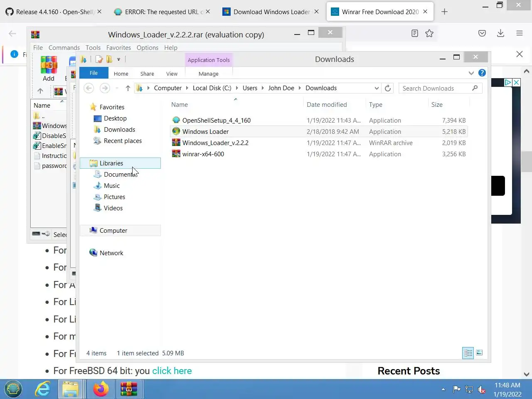The height and width of the screenshot is (399, 532).
Task: Select winrar-x64-600 file
Action: click(319, 154)
